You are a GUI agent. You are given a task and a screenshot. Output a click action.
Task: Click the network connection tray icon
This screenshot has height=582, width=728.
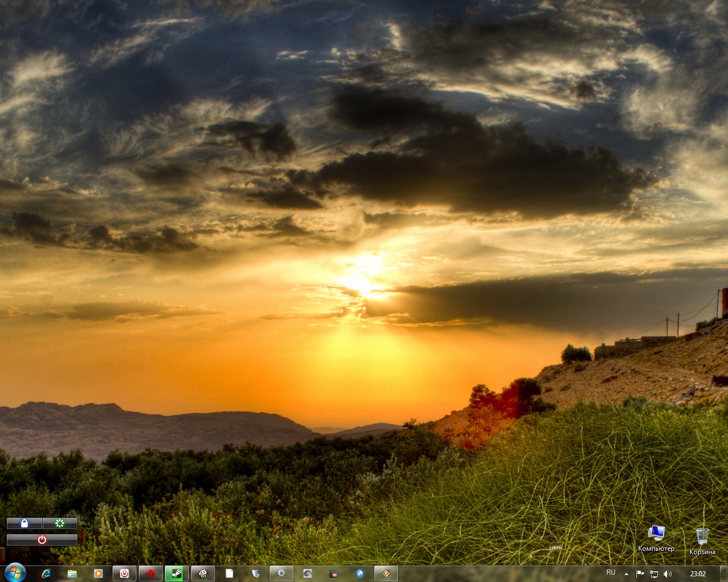coord(654,574)
